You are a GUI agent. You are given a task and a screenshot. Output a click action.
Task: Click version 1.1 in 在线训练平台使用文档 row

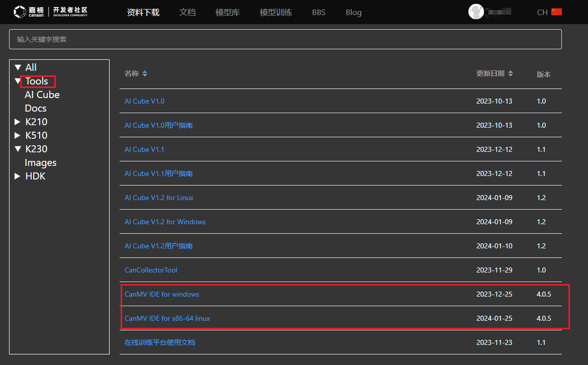coord(541,342)
